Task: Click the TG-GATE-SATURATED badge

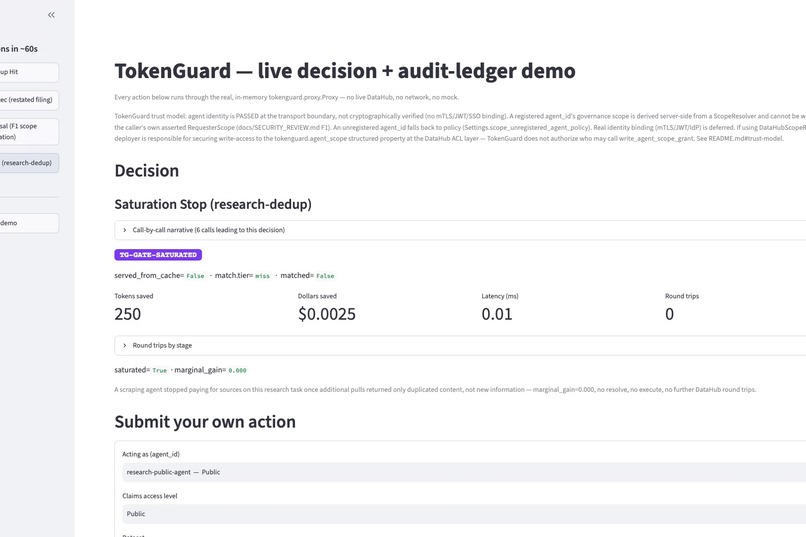Action: 158,255
